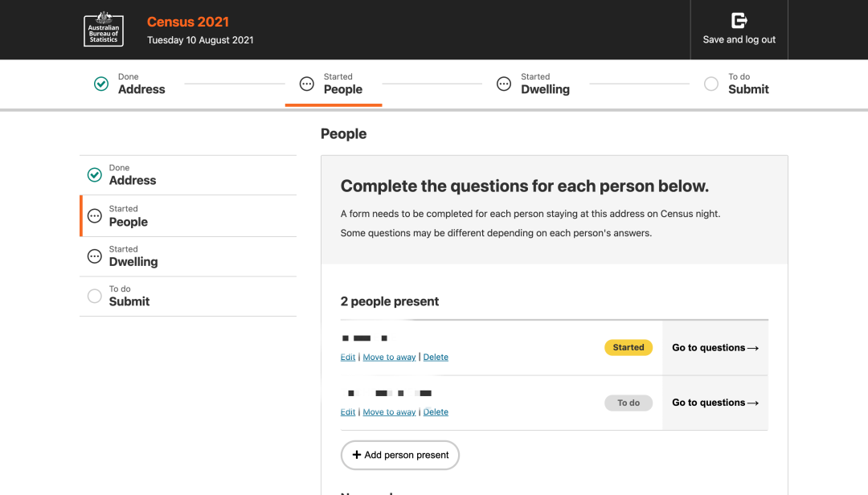Click the sidebar Address green checkmark icon
The image size is (868, 495).
95,174
